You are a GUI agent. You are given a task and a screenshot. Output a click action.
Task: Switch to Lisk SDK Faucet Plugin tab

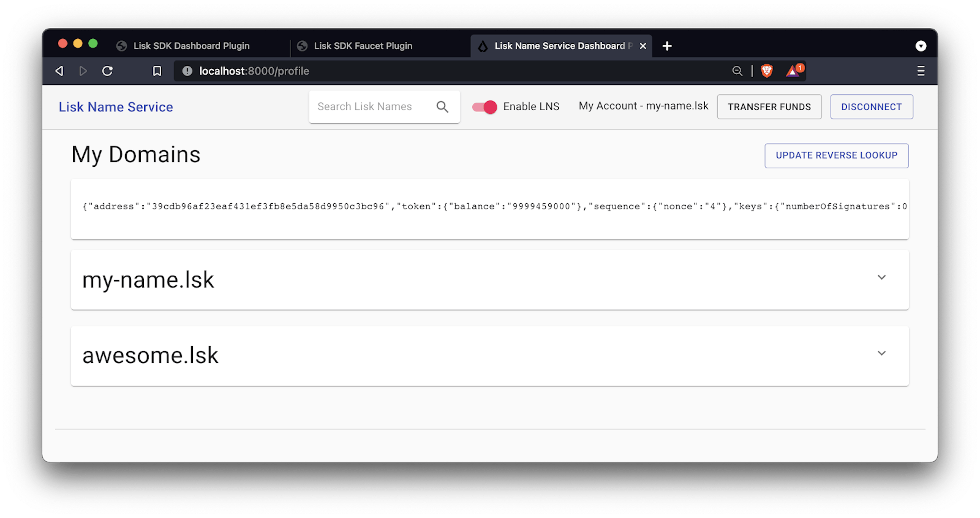[x=363, y=46]
